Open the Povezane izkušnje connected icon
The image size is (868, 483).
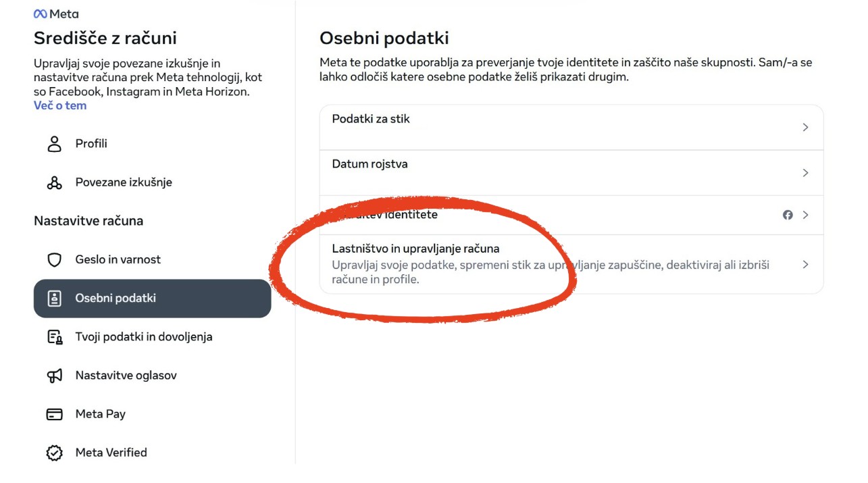point(54,182)
